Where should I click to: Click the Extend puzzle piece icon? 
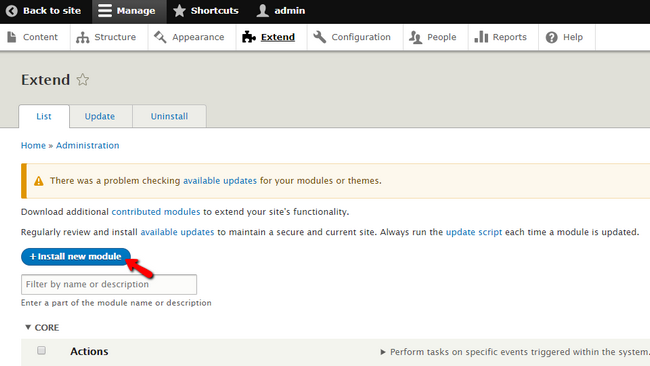click(249, 37)
